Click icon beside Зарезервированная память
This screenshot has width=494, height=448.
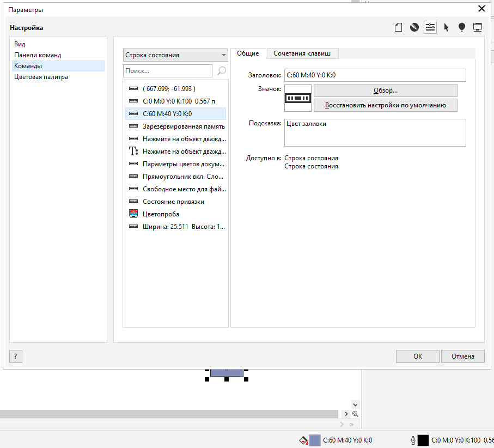(x=133, y=126)
